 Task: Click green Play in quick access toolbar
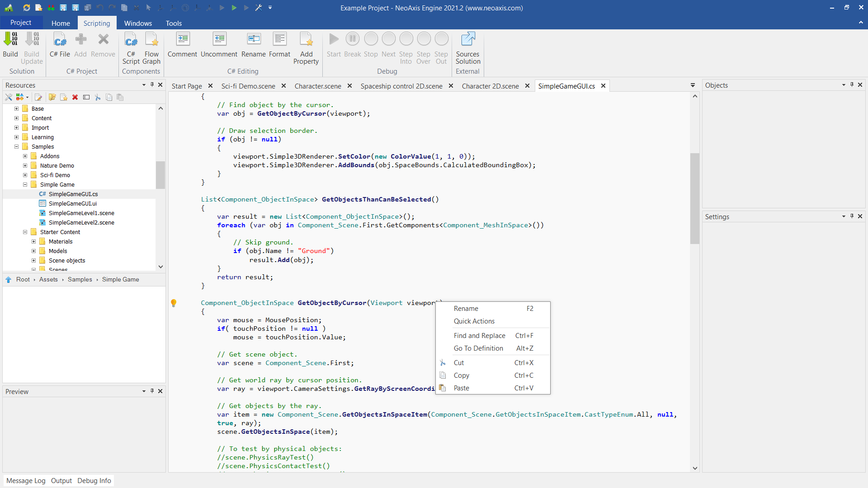tap(234, 8)
